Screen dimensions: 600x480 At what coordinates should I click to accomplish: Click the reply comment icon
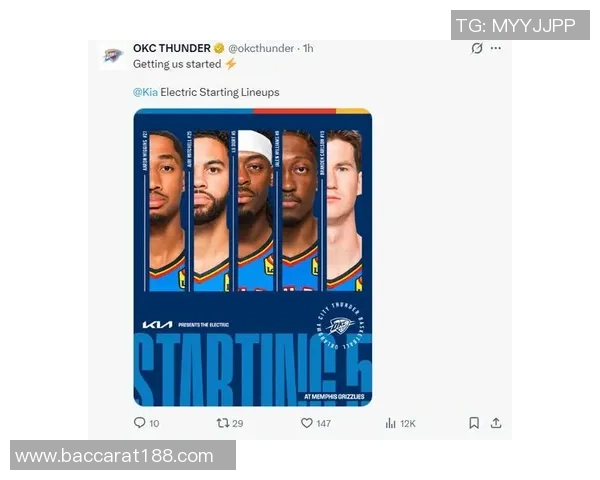(x=139, y=423)
